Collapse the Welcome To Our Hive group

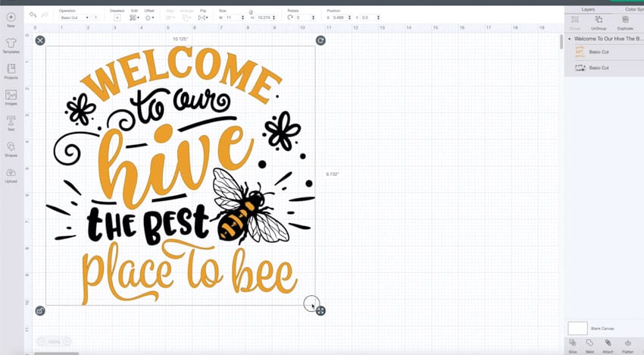(570, 39)
